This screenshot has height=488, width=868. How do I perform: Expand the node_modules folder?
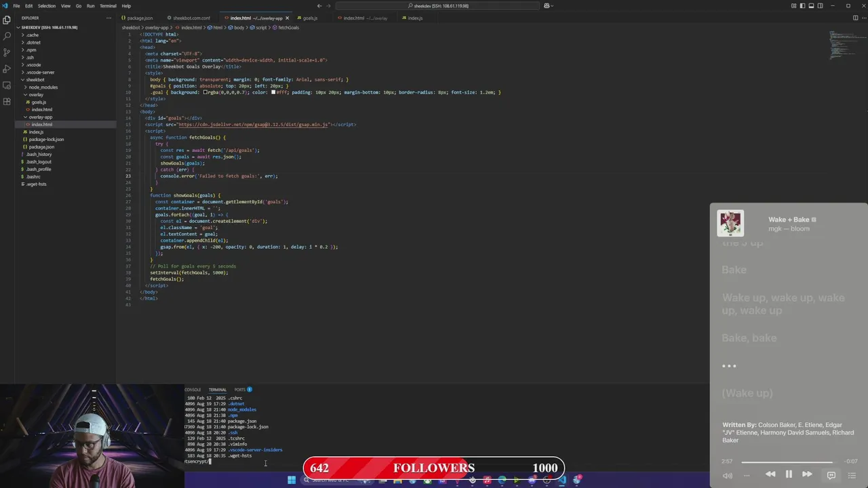click(x=43, y=87)
